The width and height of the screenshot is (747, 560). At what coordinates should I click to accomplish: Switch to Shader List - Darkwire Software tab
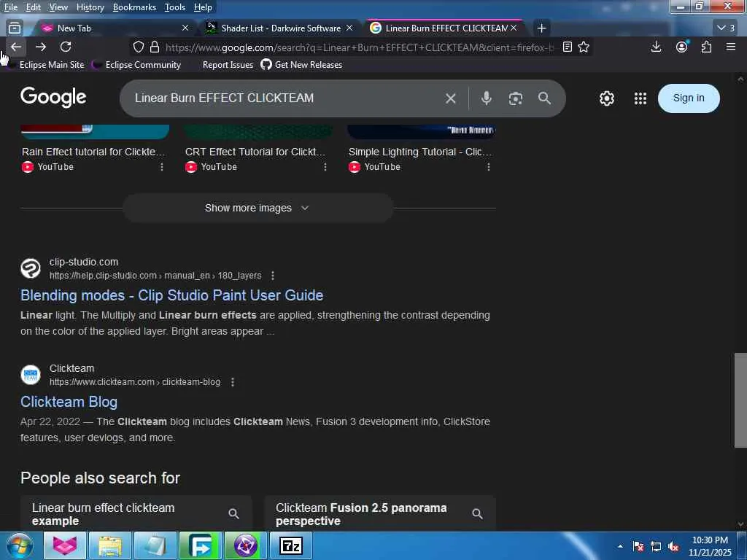coord(279,28)
